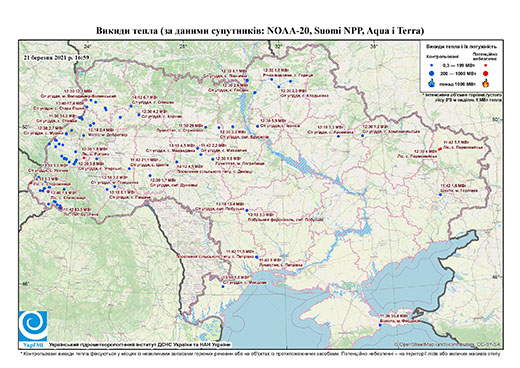Click the map title about heat emissions
This screenshot has width=520, height=368.
[260, 31]
